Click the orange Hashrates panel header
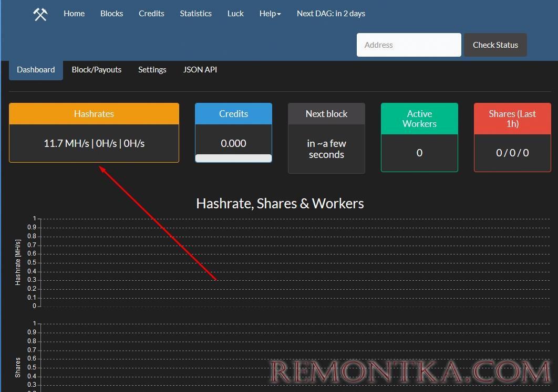558x392 pixels. [x=94, y=114]
